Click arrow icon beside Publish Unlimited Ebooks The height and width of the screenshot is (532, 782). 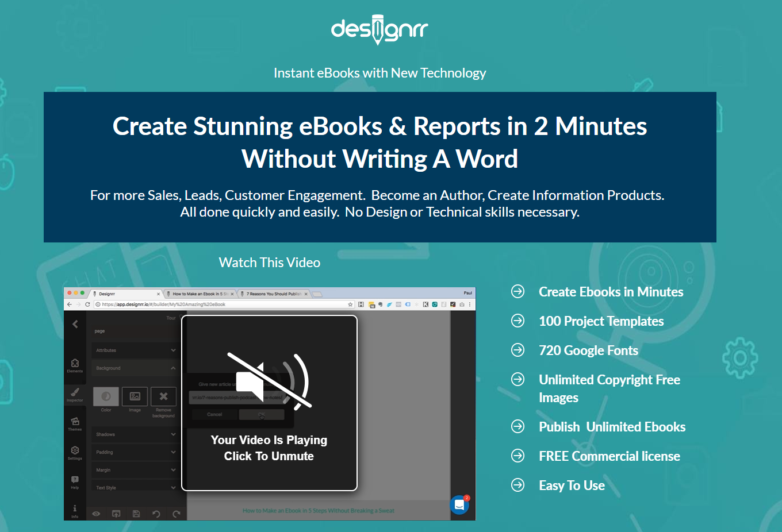pyautogui.click(x=518, y=426)
